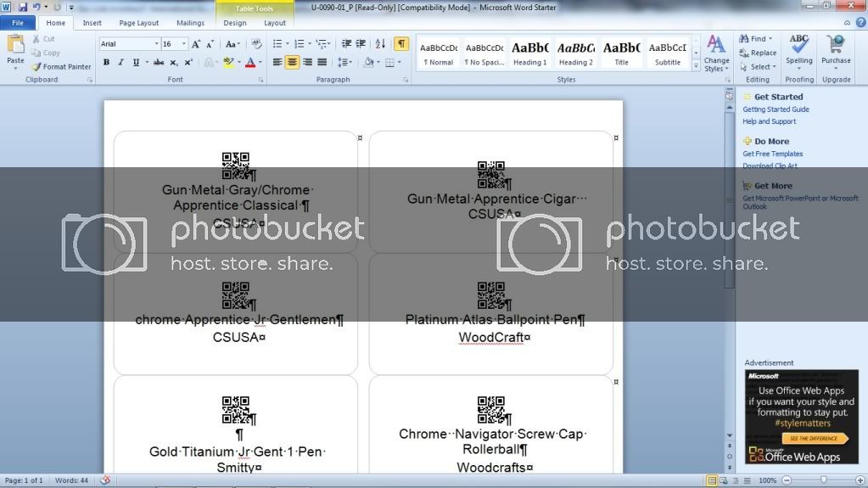
Task: Click the Save icon in quick access toolbar
Action: click(23, 7)
